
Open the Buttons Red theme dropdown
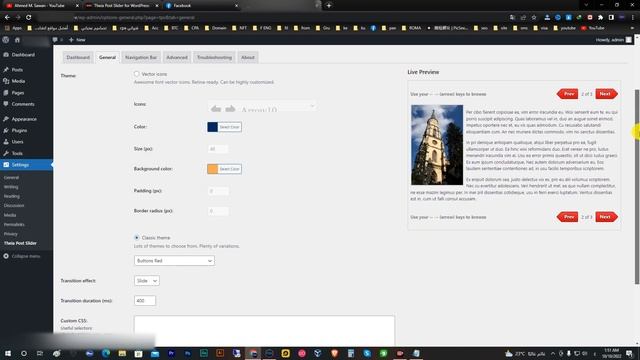174,261
